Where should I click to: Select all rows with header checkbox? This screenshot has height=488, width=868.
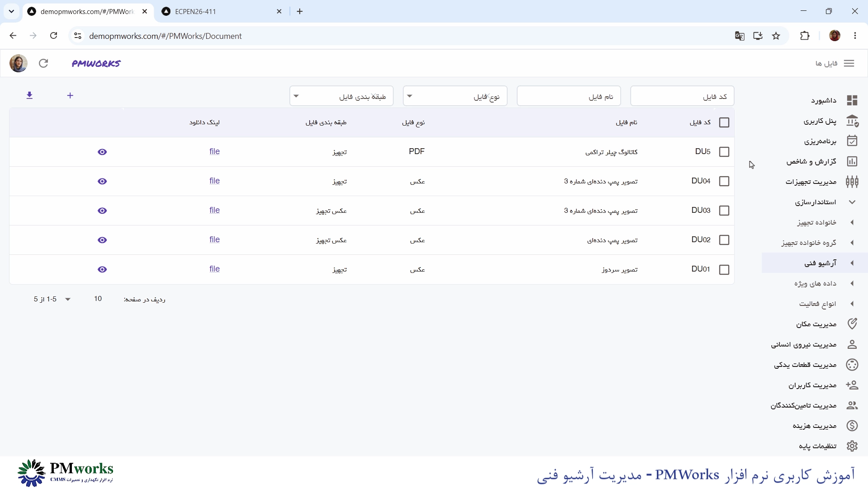pos(724,122)
